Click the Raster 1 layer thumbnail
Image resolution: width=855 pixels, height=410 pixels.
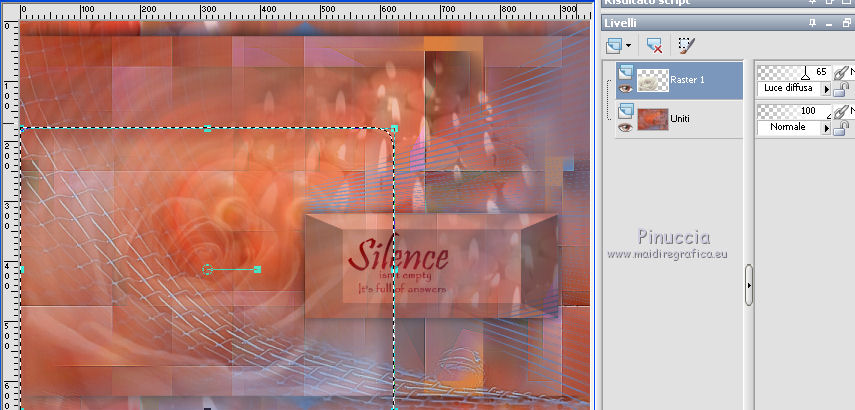653,80
